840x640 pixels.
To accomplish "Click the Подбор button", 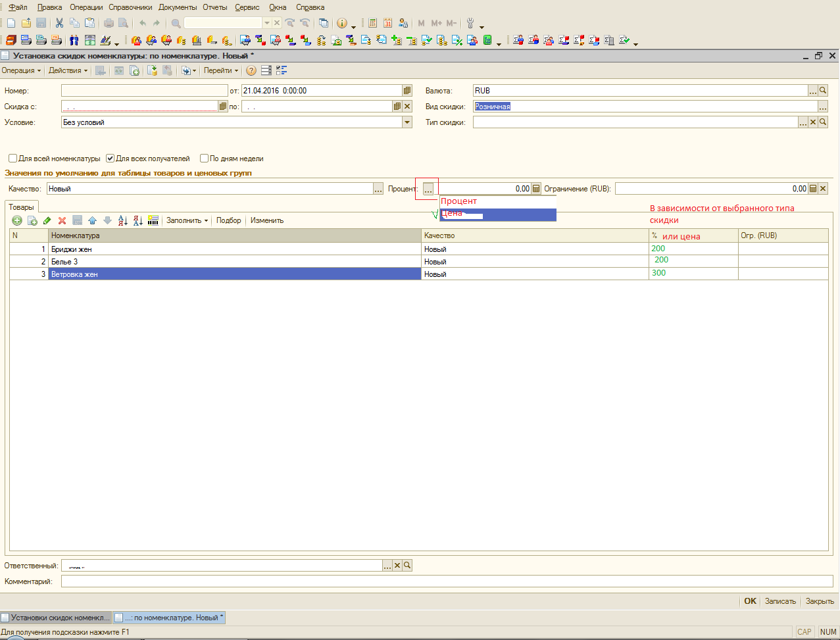I will pyautogui.click(x=228, y=220).
